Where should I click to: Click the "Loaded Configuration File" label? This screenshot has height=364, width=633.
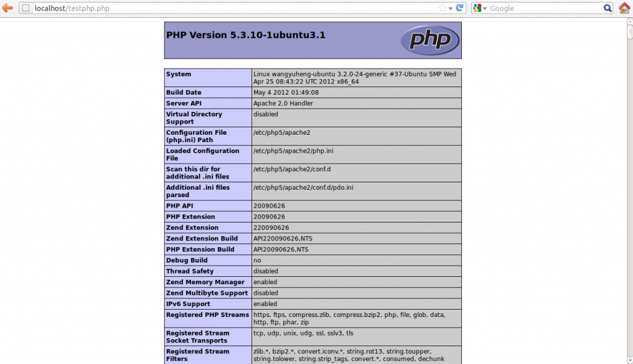coord(203,154)
